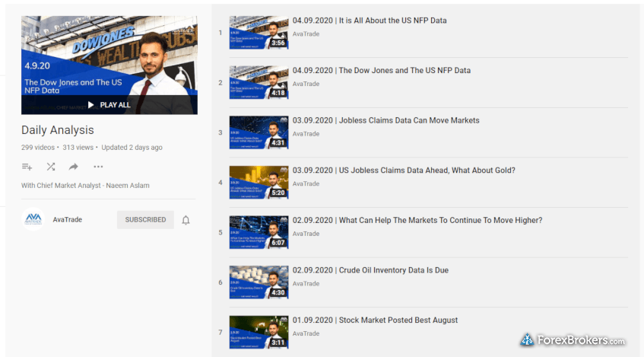Click the AvaTrade channel avatar logo
The image size is (644, 357).
click(33, 219)
